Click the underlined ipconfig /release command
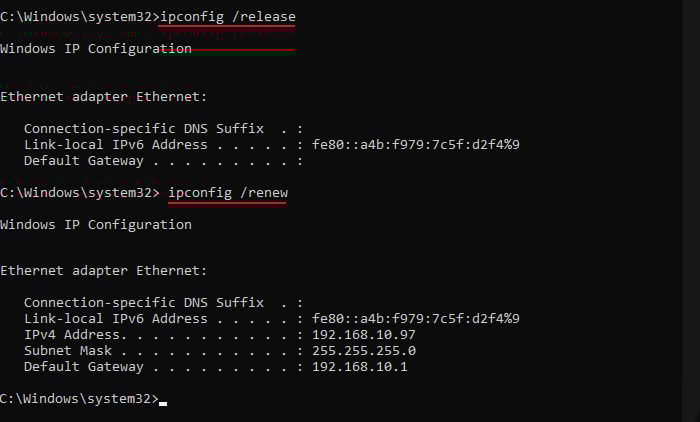This screenshot has width=700, height=422. [228, 17]
